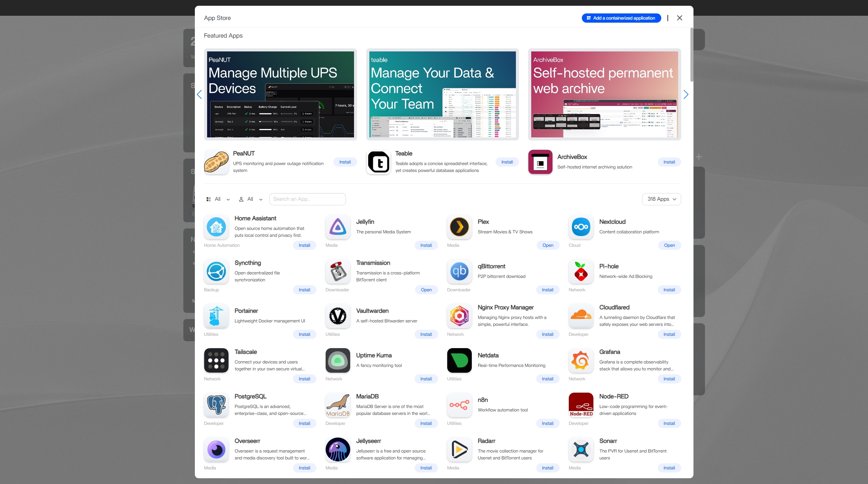The image size is (868, 484).
Task: Click the Home Automation category label
Action: (x=222, y=245)
